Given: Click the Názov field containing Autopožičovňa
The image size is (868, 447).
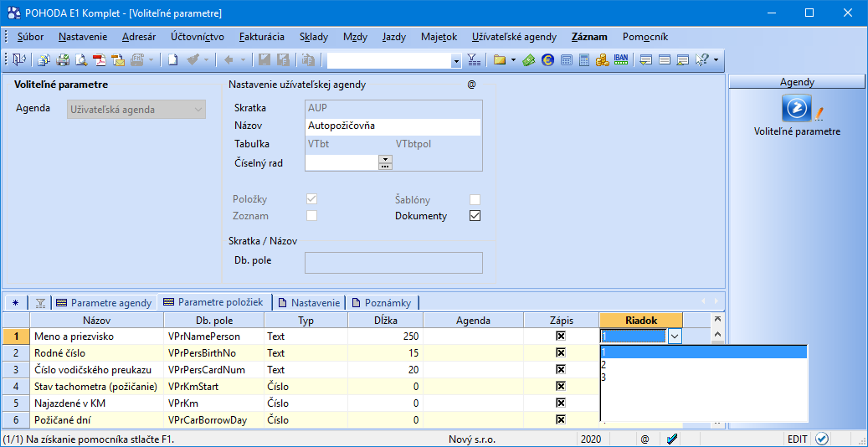Looking at the screenshot, I should [x=393, y=126].
